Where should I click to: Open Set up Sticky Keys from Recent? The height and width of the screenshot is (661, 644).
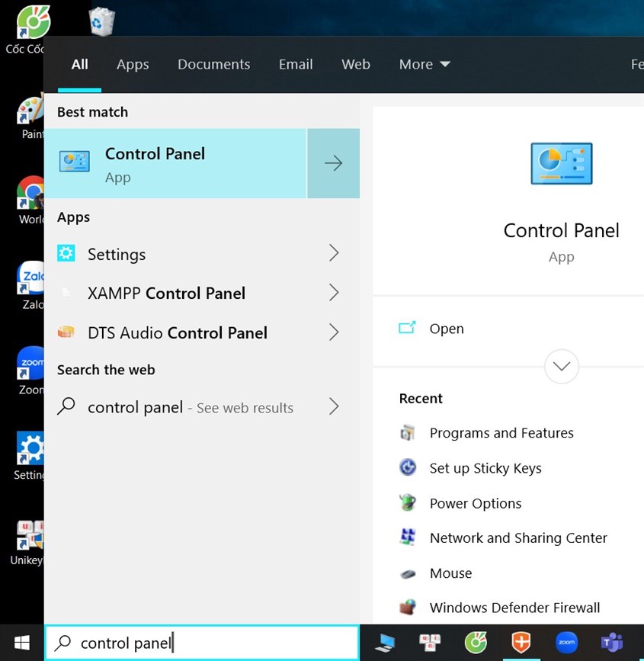(485, 468)
